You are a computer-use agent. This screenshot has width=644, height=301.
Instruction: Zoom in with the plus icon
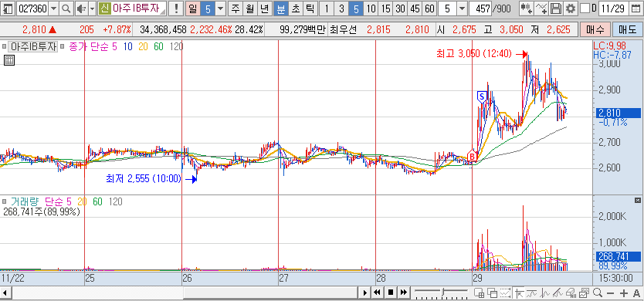click(x=624, y=293)
